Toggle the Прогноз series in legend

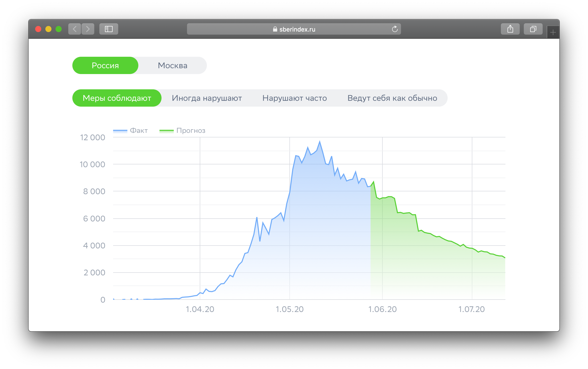coord(191,131)
